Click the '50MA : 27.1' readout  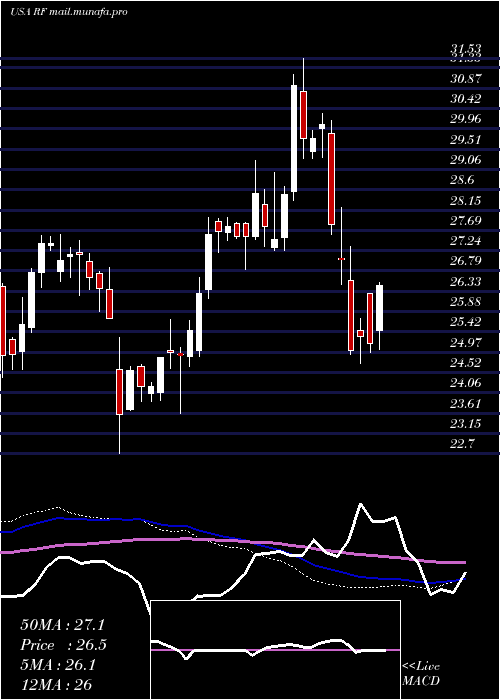(x=62, y=625)
